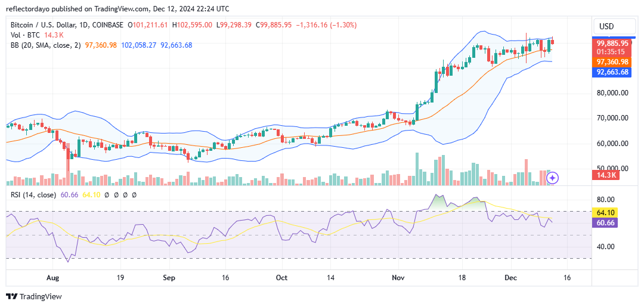
Task: Click the −1,316.16 (−1.30%) change value
Action: click(x=326, y=25)
